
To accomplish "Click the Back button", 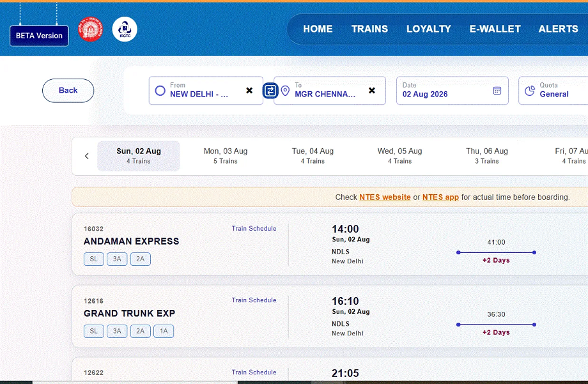I will (x=68, y=90).
